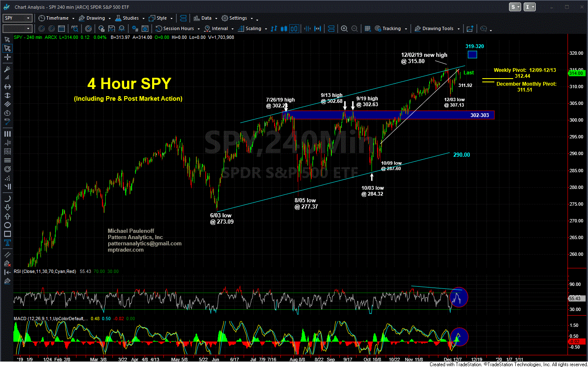Select the pointer arrow tool in the left toolbar

click(x=7, y=39)
